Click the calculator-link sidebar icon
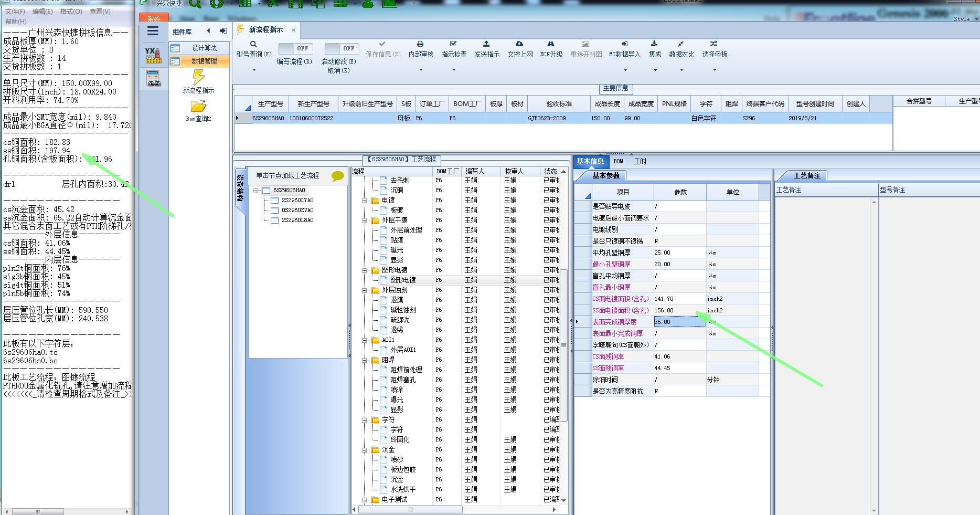 pos(153,79)
